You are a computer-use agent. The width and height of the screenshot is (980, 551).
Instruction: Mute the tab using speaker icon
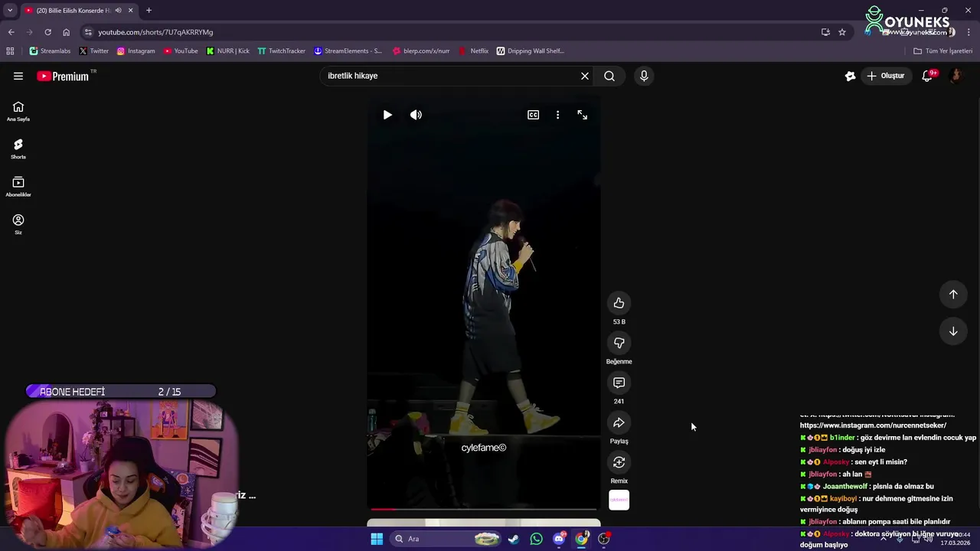[x=118, y=10]
